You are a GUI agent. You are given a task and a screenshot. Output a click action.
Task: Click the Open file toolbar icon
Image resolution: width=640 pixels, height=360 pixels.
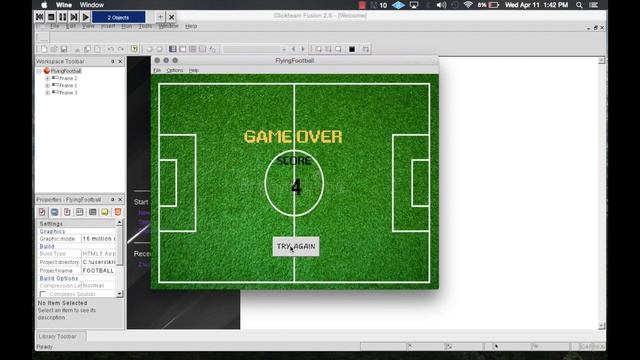[x=53, y=49]
